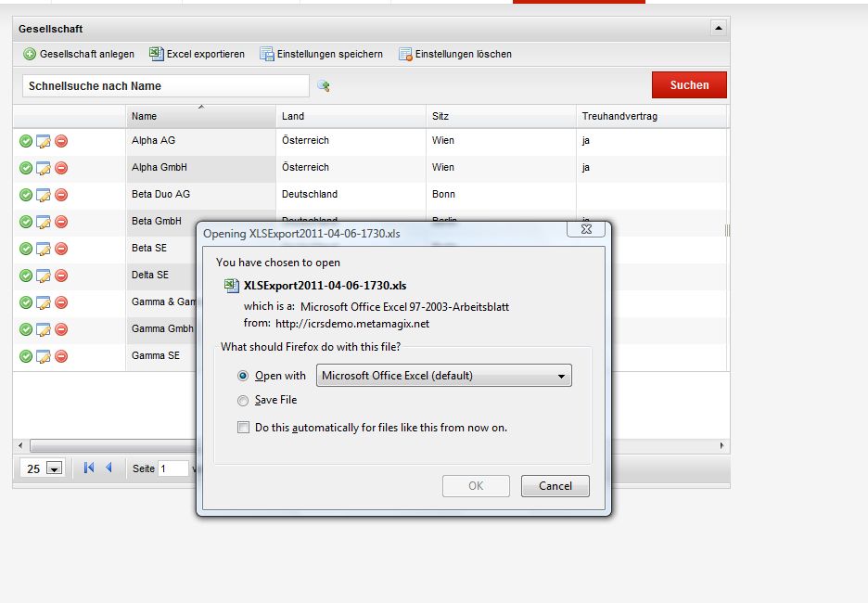Sort table by Sitz column header

click(x=501, y=116)
